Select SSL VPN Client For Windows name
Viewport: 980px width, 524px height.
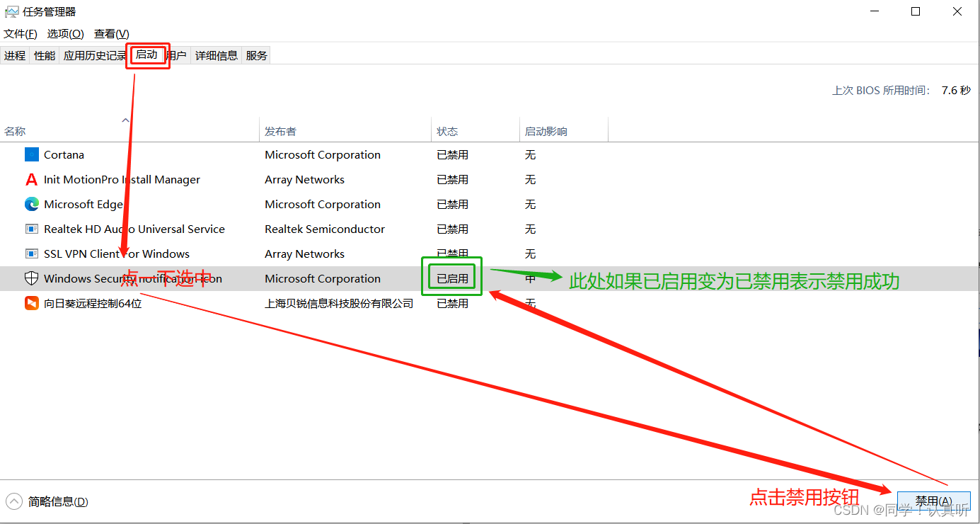pos(117,254)
